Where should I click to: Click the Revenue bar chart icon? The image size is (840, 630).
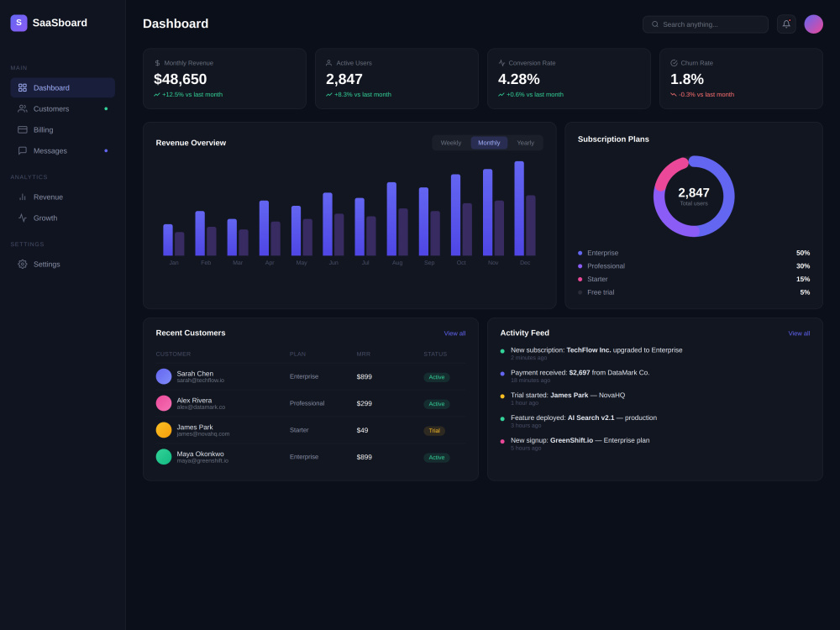[23, 197]
